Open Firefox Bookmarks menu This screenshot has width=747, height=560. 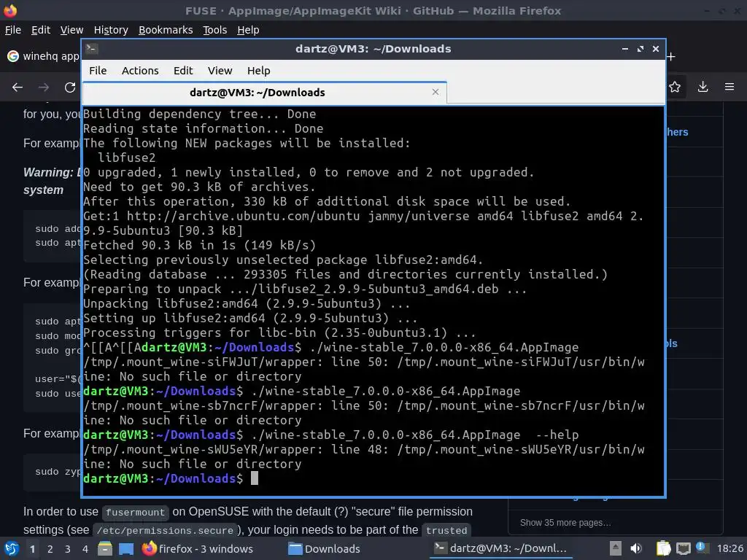coord(166,30)
